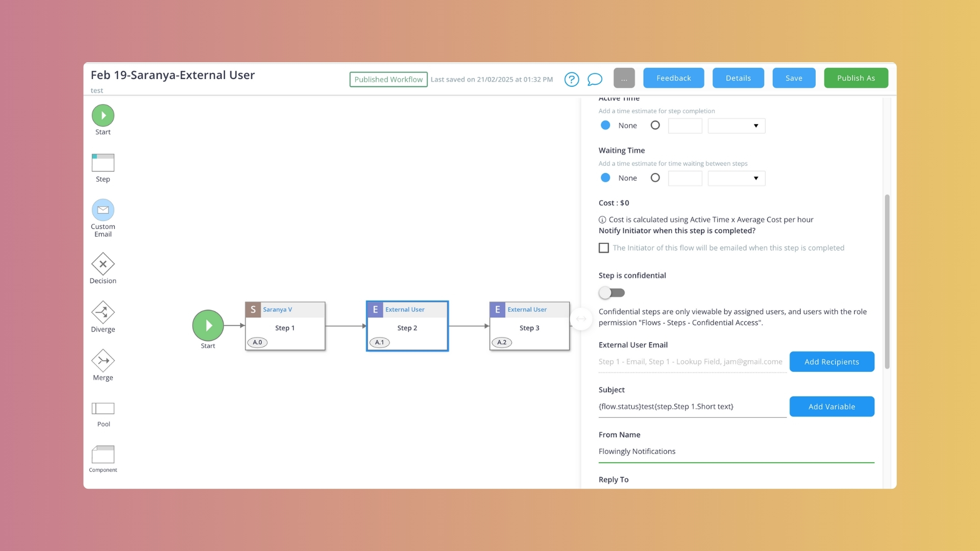Open help via the question mark icon
This screenshot has height=551, width=980.
point(571,79)
